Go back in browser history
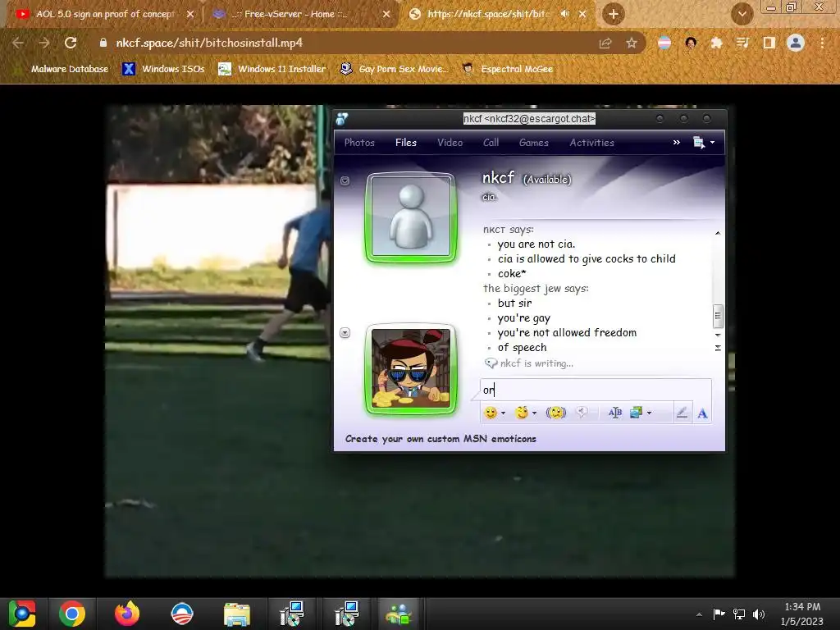840x630 pixels. [x=18, y=43]
